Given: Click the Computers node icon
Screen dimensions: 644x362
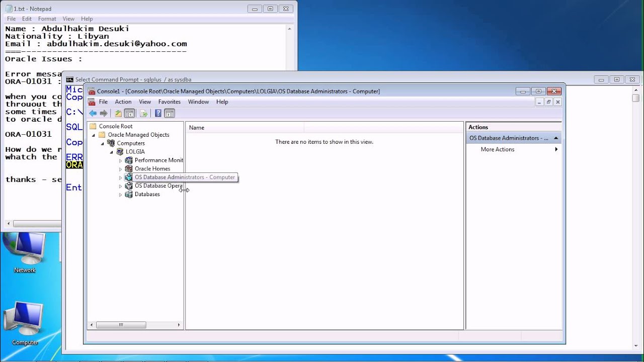Looking at the screenshot, I should pyautogui.click(x=111, y=143).
